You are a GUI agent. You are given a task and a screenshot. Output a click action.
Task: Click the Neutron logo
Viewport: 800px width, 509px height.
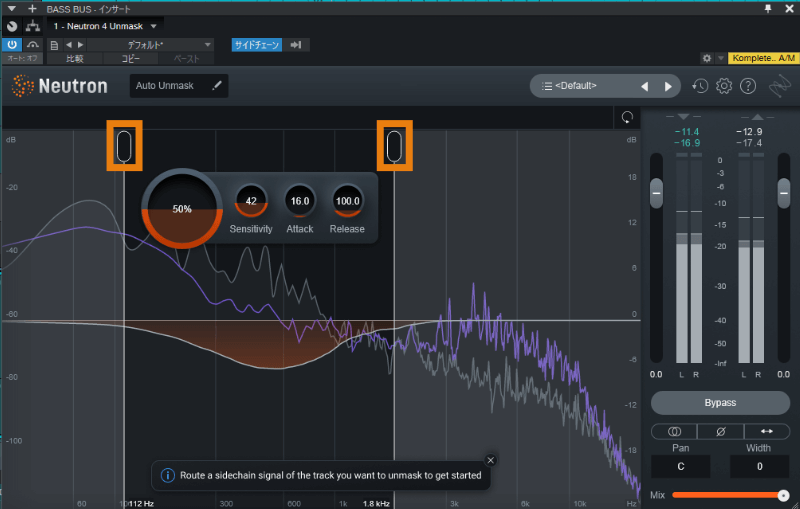click(60, 86)
